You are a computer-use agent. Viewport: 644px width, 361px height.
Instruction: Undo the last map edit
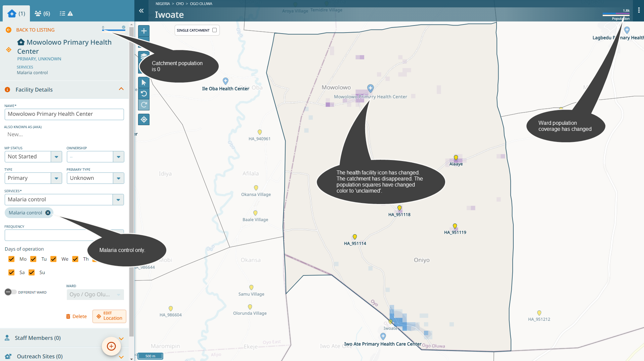[144, 94]
